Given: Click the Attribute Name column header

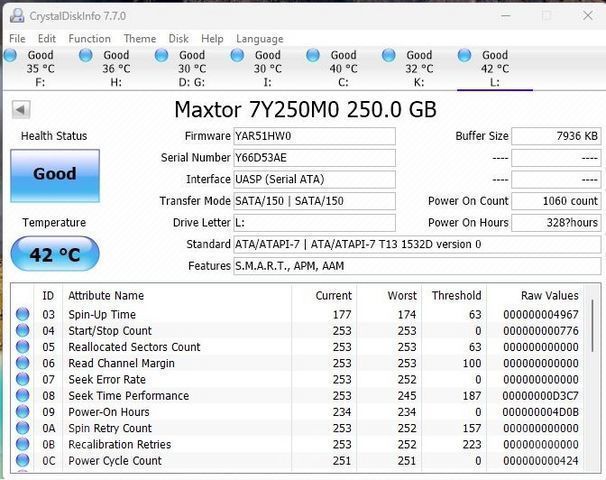Looking at the screenshot, I should (x=106, y=296).
